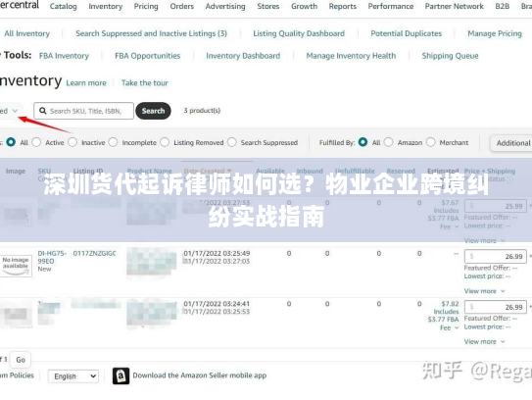This screenshot has width=532, height=400.
Task: Select the Listing Removed radio button
Action: pos(165,142)
